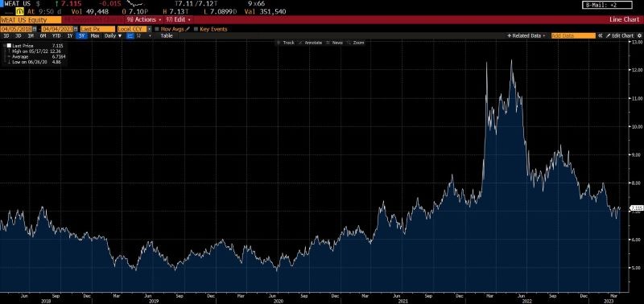Open the end date calendar picker icon
644x304 pixels.
coord(76,29)
